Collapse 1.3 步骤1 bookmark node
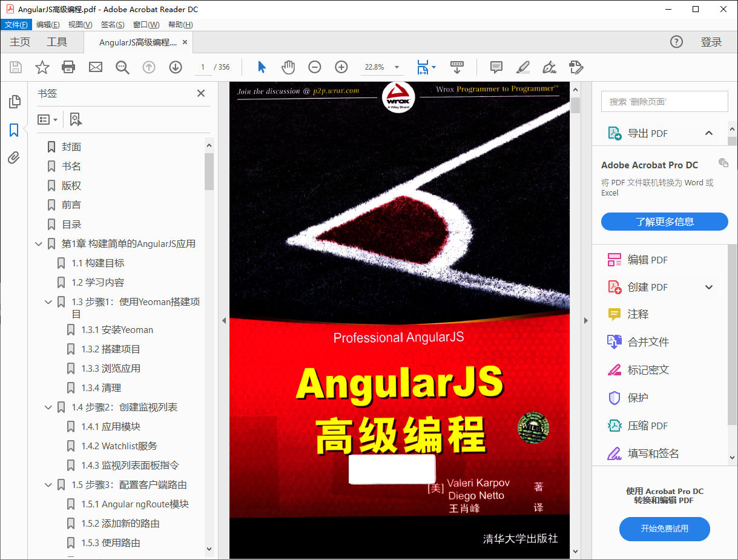738x560 pixels. (x=48, y=302)
